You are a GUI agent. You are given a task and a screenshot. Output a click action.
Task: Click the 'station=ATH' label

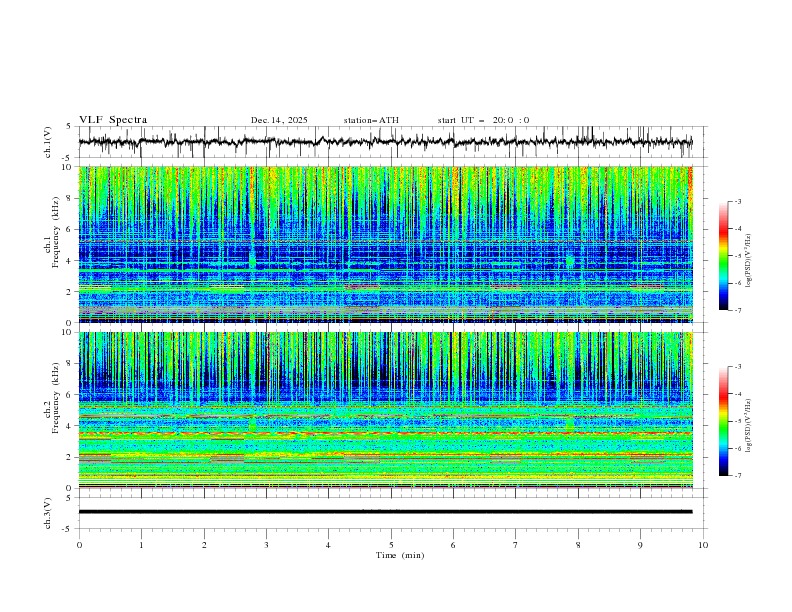click(x=371, y=120)
